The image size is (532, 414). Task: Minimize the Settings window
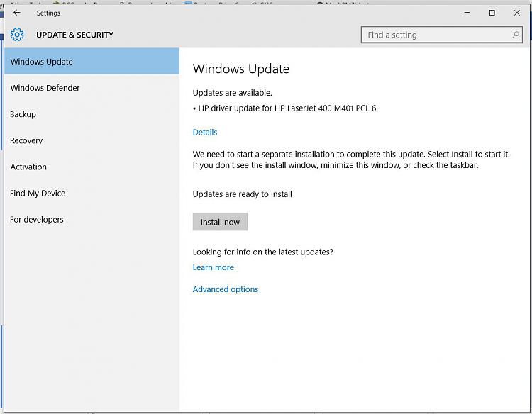(467, 13)
